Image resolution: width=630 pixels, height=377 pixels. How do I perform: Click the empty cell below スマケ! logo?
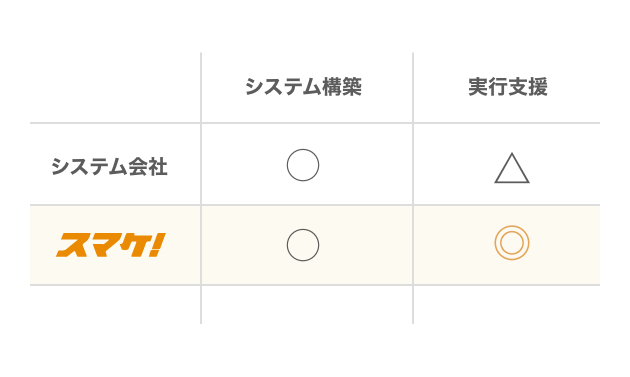click(x=115, y=304)
